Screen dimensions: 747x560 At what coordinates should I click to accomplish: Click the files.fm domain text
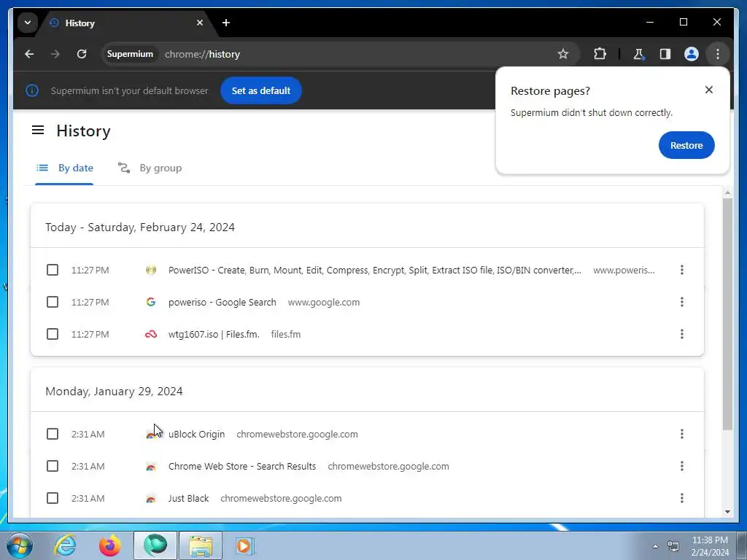(x=286, y=334)
